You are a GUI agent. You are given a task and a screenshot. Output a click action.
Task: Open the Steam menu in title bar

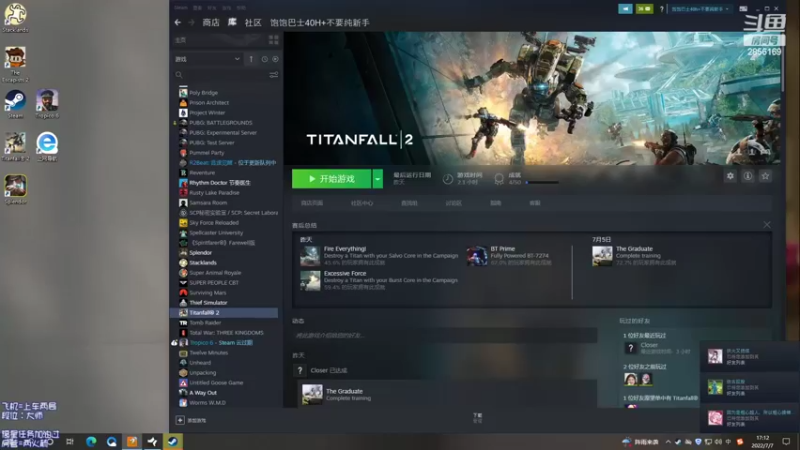(181, 8)
